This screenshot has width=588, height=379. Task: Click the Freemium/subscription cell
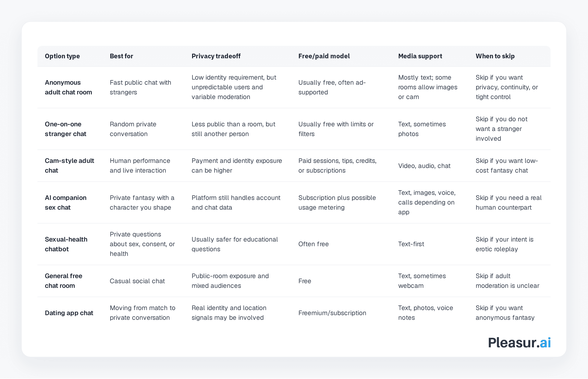coord(332,313)
